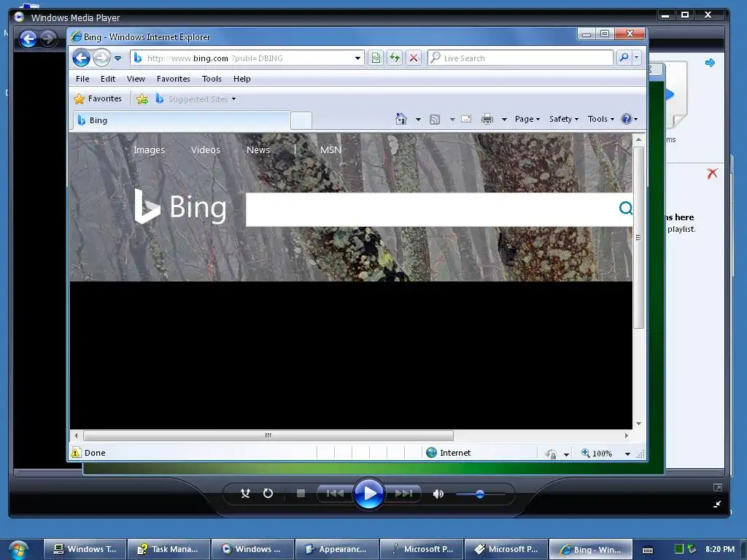Open the File menu
Screen dimensions: 747x560
click(x=82, y=79)
